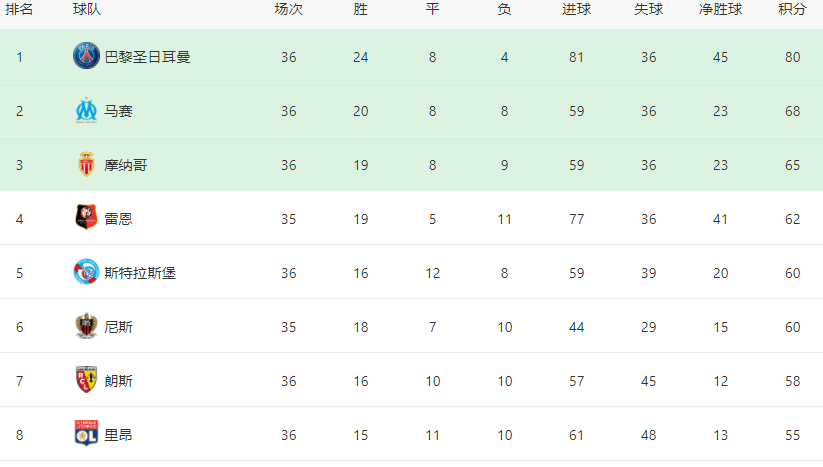Click the 失球 column header
The image size is (823, 467).
(648, 9)
